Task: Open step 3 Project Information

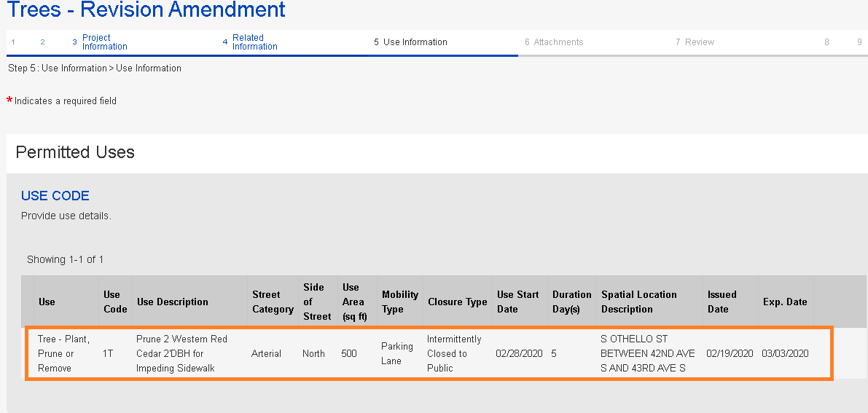Action: [103, 42]
